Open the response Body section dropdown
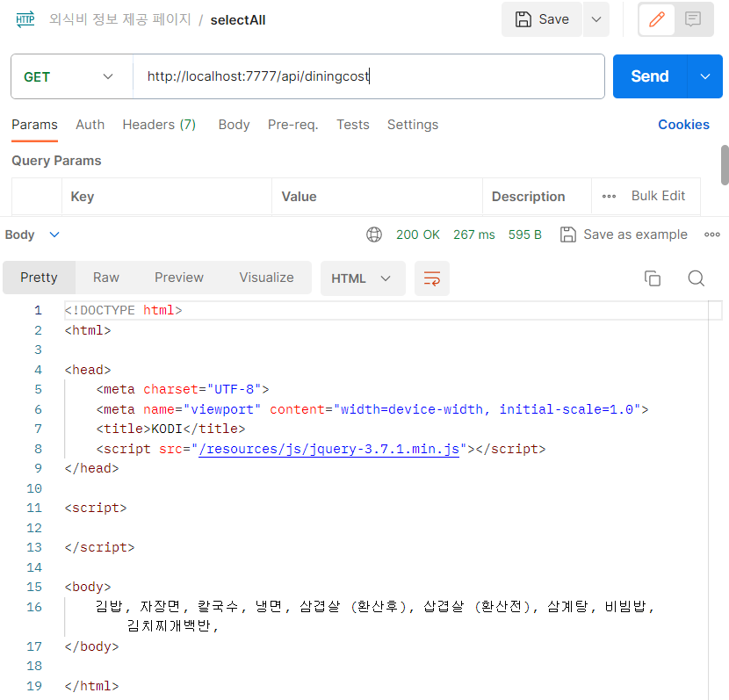The width and height of the screenshot is (729, 700). [32, 235]
